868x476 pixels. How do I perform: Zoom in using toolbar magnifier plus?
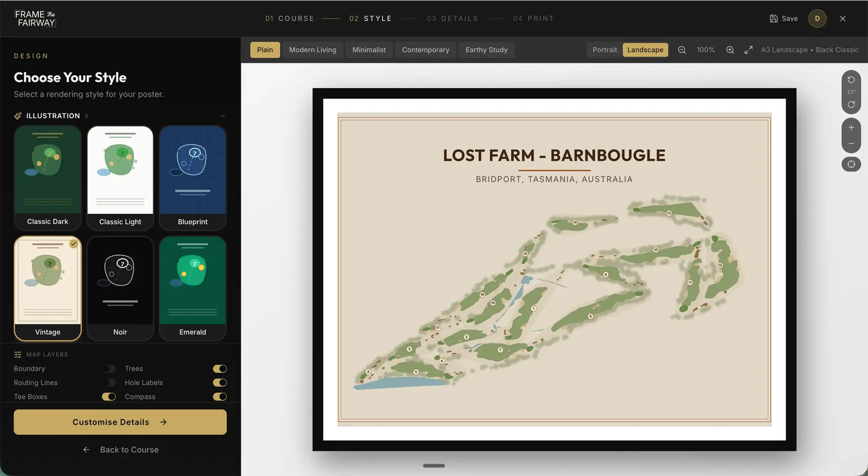(730, 50)
